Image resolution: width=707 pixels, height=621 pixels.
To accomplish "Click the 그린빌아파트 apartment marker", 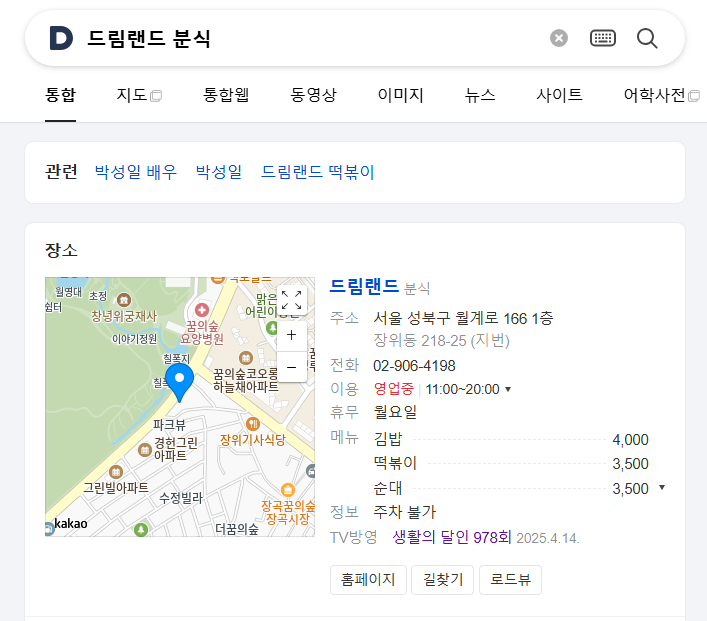I will 116,472.
